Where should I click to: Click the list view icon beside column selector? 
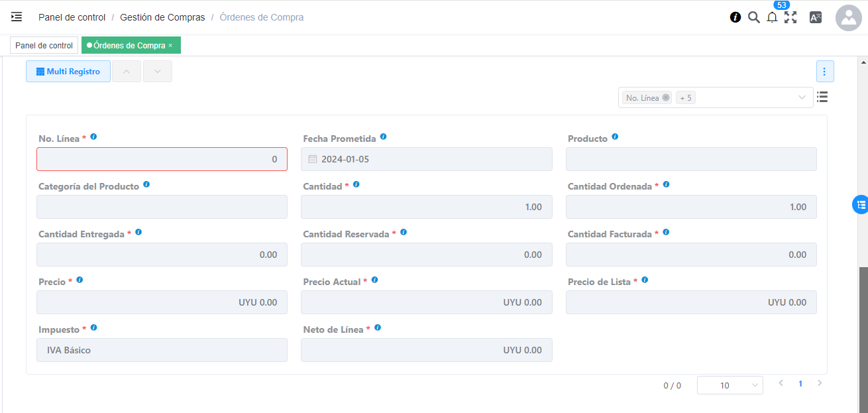coord(822,97)
